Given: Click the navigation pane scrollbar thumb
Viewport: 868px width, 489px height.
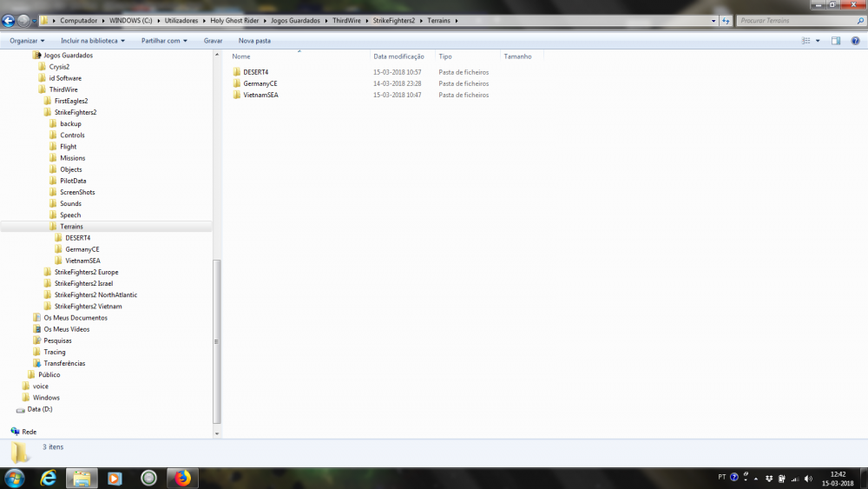Looking at the screenshot, I should pos(216,341).
